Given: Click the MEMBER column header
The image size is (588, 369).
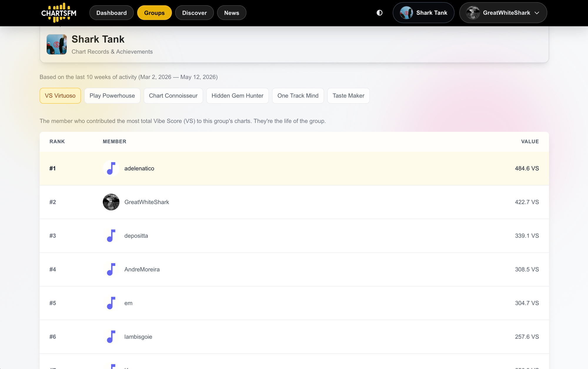Looking at the screenshot, I should click(x=115, y=142).
